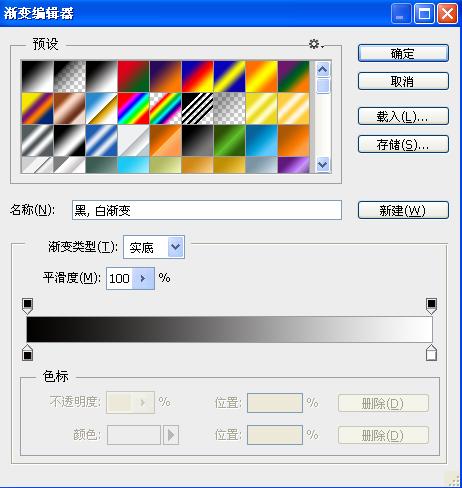
Task: Choose the blue-yellow-blue striped gradient preset
Action: (x=230, y=76)
